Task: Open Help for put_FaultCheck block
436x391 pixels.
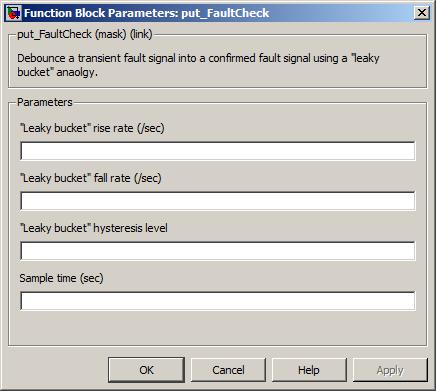Action: coord(309,370)
